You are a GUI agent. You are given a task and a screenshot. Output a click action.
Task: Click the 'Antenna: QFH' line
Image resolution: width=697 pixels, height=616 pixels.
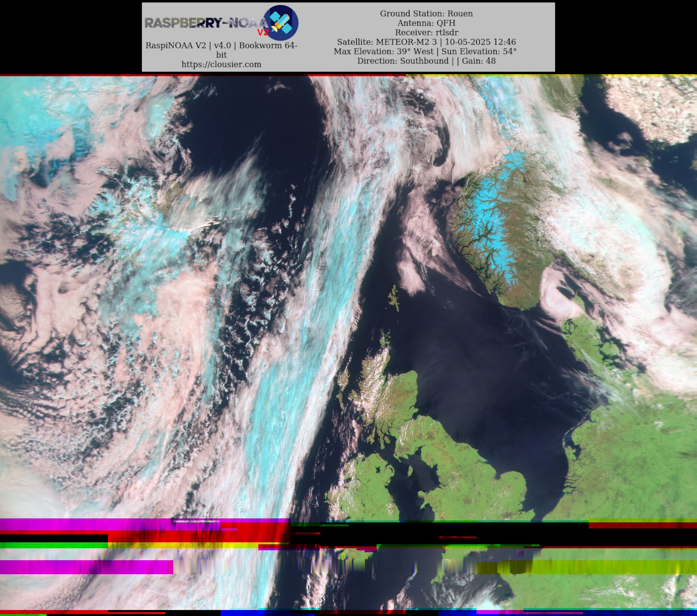pos(426,23)
